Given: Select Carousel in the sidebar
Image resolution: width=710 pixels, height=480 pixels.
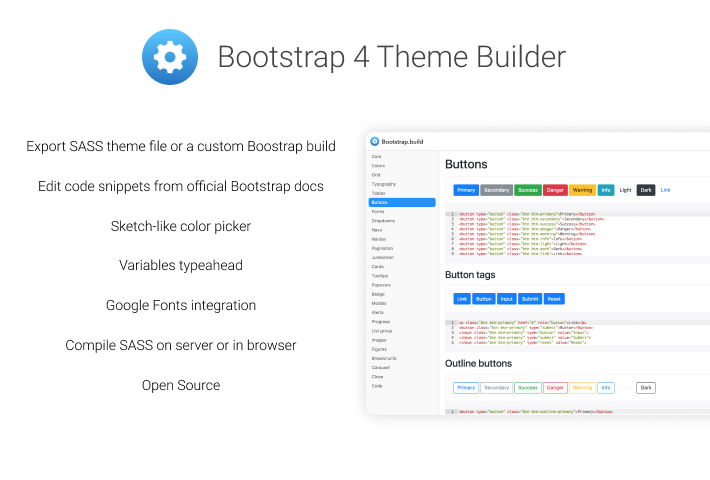Looking at the screenshot, I should tap(381, 367).
